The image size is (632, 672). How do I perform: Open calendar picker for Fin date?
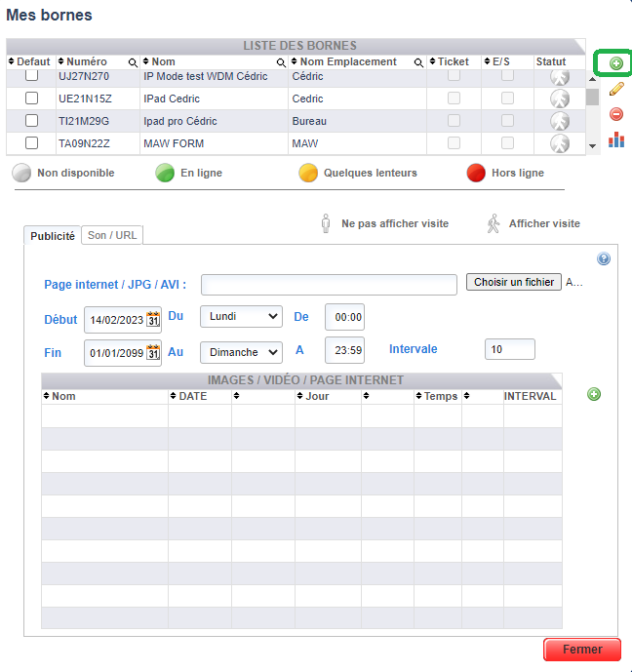pos(153,353)
